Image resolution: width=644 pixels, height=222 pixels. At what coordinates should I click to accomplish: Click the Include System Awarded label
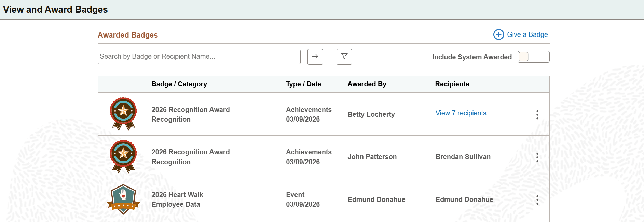(x=472, y=57)
